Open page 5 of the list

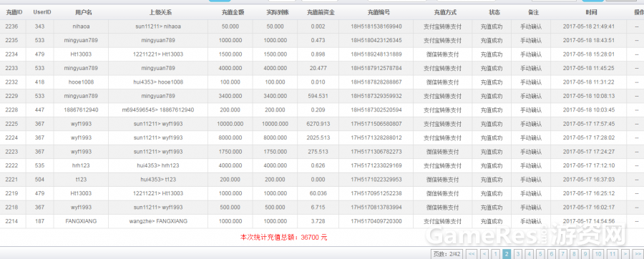pyautogui.click(x=540, y=254)
